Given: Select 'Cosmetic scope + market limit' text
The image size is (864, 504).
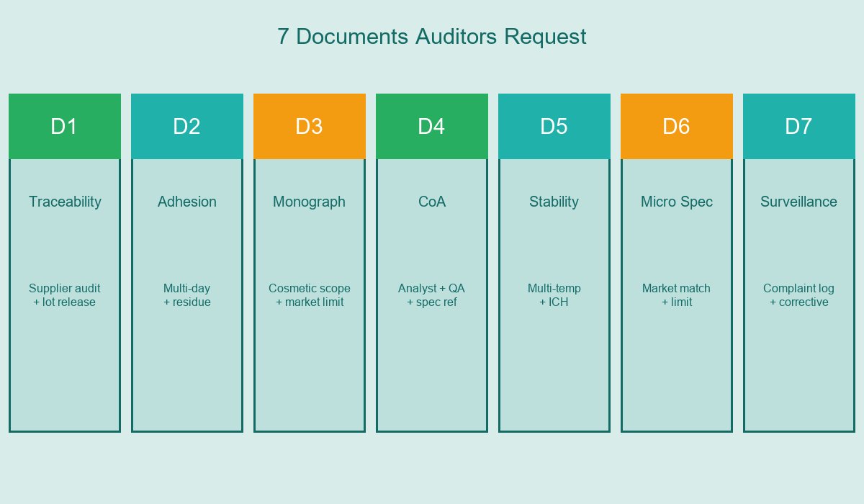Looking at the screenshot, I should [310, 295].
